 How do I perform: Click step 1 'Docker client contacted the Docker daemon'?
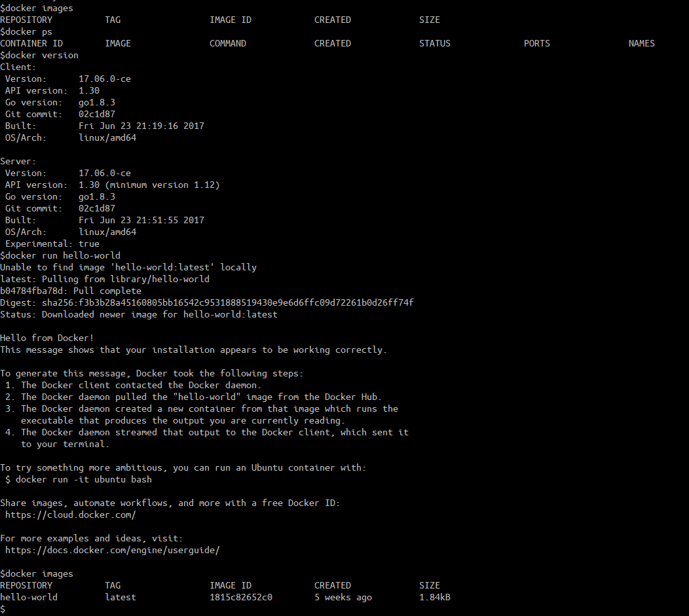[x=133, y=385]
